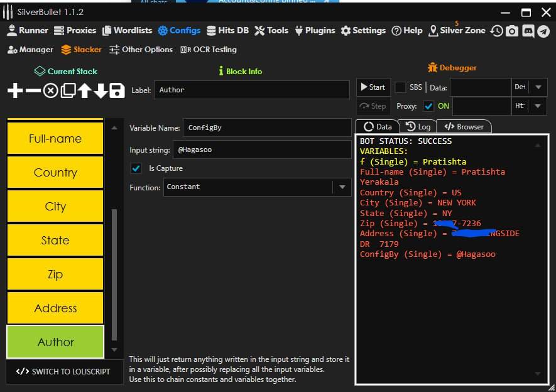
Task: Click SWITCH TO LOLISCRIPT button
Action: (x=63, y=371)
